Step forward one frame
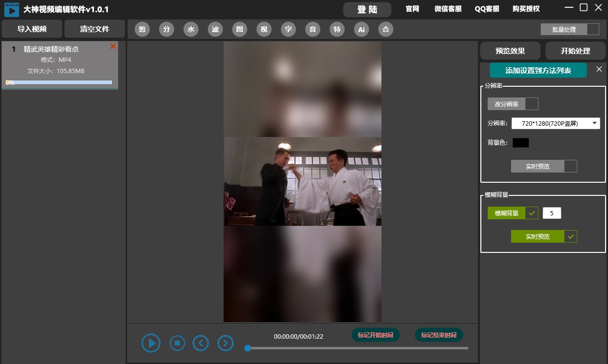 click(x=225, y=343)
